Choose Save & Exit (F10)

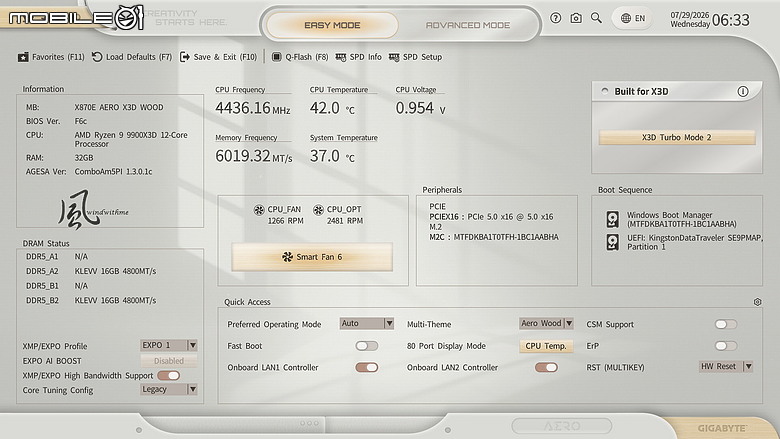218,57
